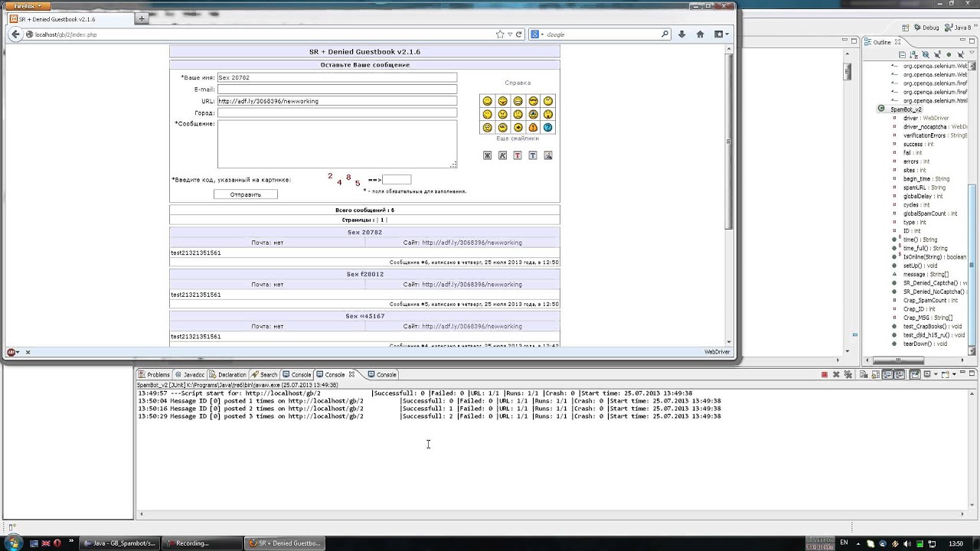Collapse all in Outline toolbar
This screenshot has height=551, width=980.
903,54
